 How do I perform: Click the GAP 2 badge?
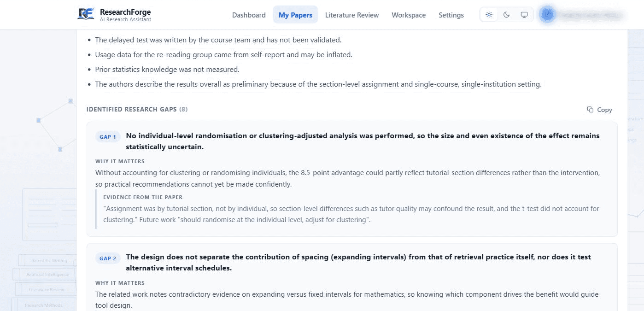(108, 258)
